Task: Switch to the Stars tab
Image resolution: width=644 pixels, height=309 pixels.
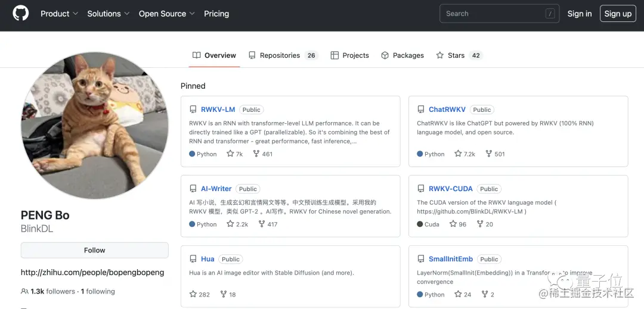Action: pos(459,55)
